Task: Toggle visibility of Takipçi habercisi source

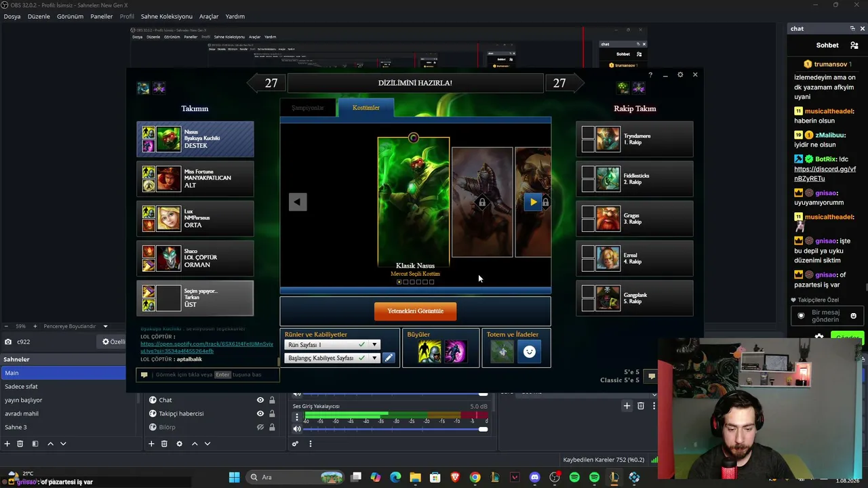Action: 260,413
